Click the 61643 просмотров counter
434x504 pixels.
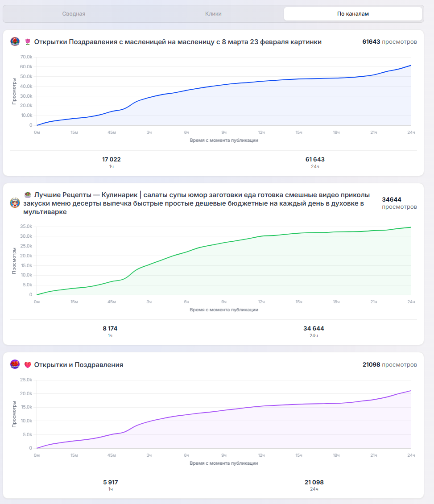coord(390,42)
